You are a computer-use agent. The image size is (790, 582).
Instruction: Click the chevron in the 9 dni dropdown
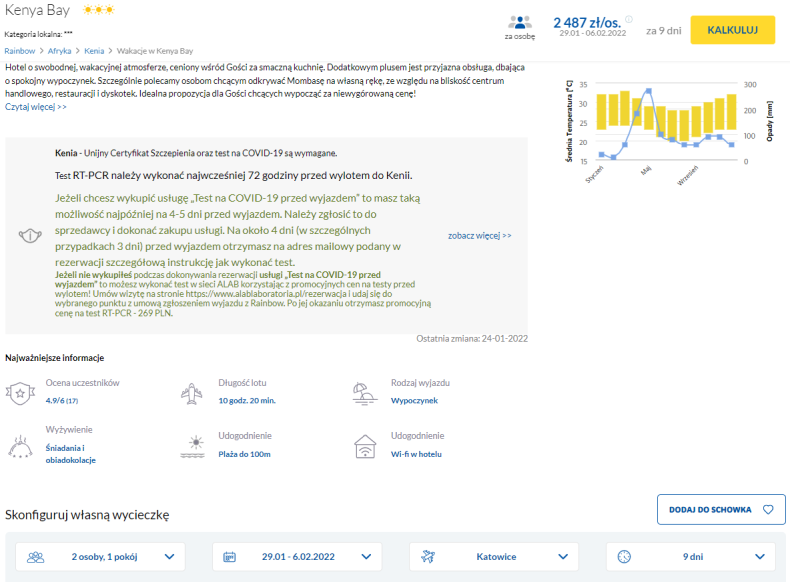pyautogui.click(x=760, y=557)
